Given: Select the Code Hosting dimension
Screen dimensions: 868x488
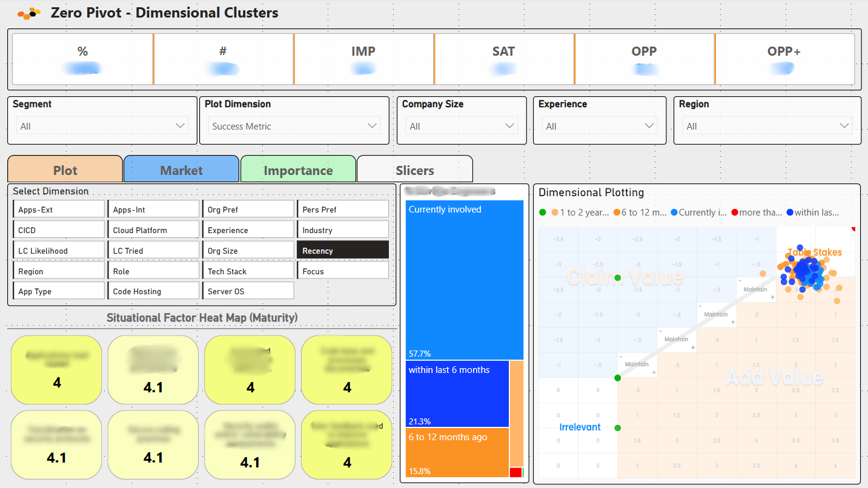Looking at the screenshot, I should tap(153, 291).
